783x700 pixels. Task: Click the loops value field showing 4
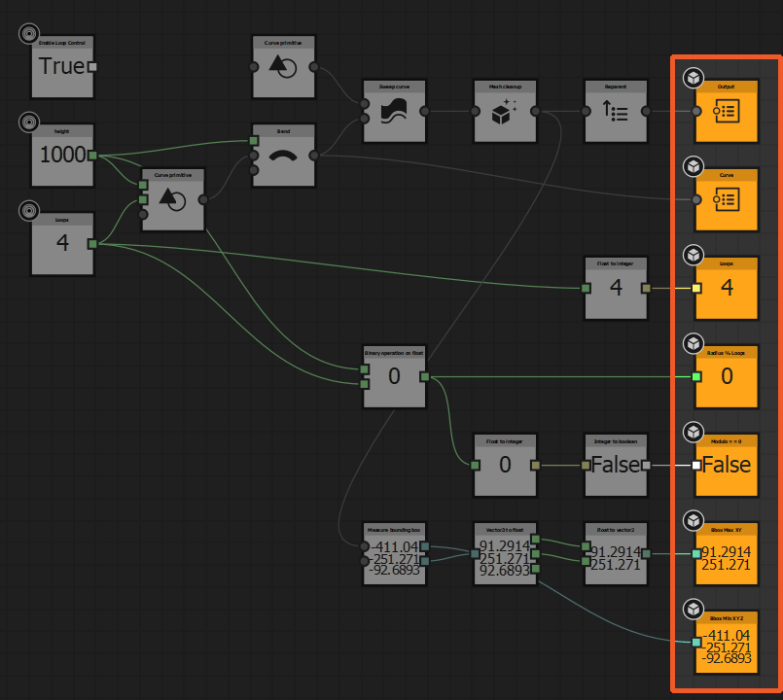[x=61, y=243]
